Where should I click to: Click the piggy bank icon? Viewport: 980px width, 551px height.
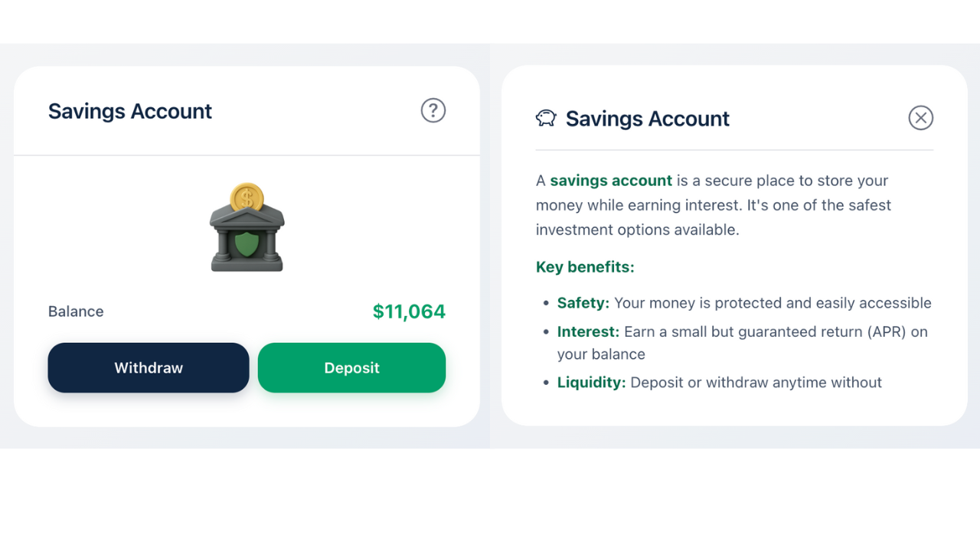coord(546,118)
